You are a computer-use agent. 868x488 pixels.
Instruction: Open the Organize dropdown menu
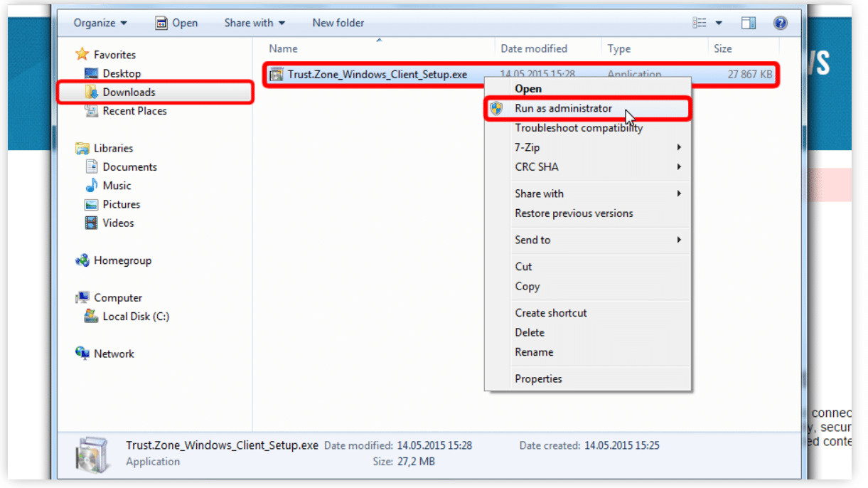coord(100,23)
